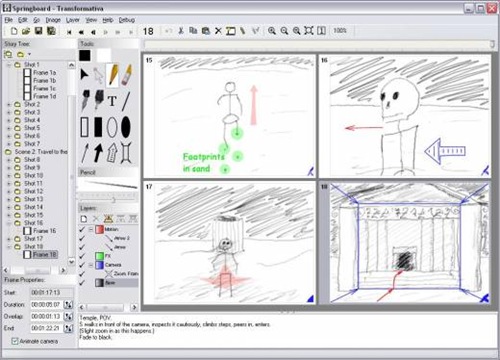Open the Layer menu
The height and width of the screenshot is (360, 500).
click(x=73, y=20)
